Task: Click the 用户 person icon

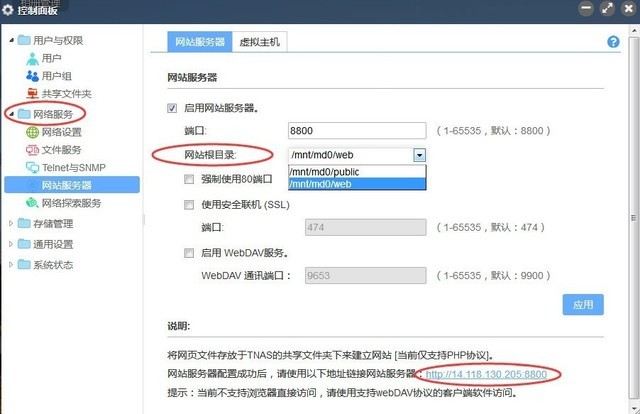Action: [32, 59]
